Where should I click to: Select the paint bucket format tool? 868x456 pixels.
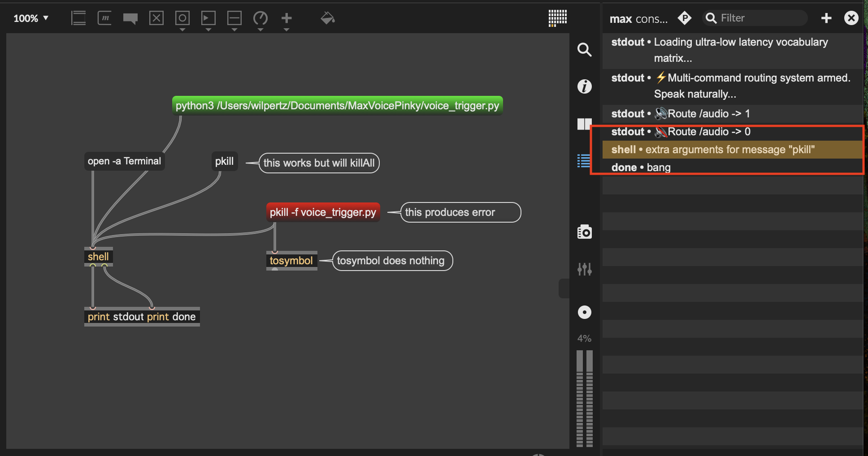point(328,18)
